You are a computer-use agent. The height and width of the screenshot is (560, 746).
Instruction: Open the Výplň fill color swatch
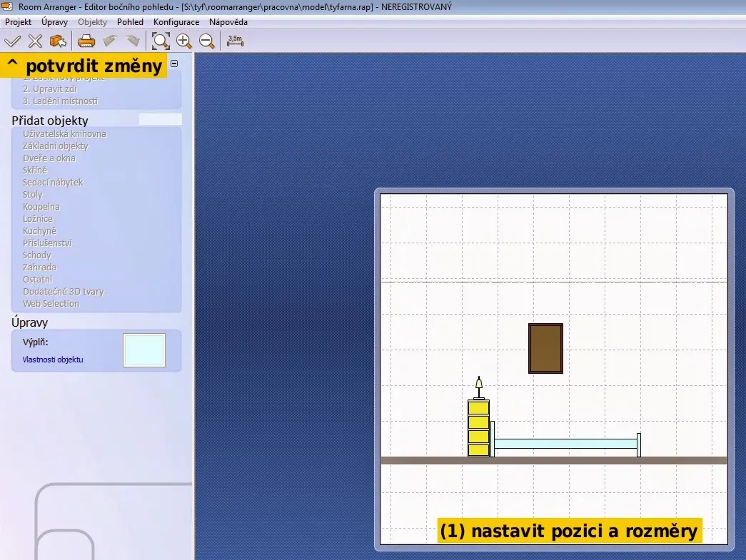[144, 350]
